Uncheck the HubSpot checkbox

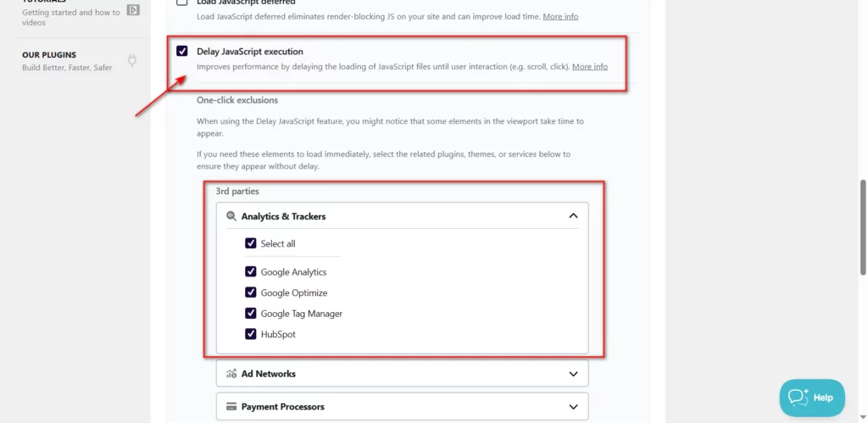click(x=251, y=334)
